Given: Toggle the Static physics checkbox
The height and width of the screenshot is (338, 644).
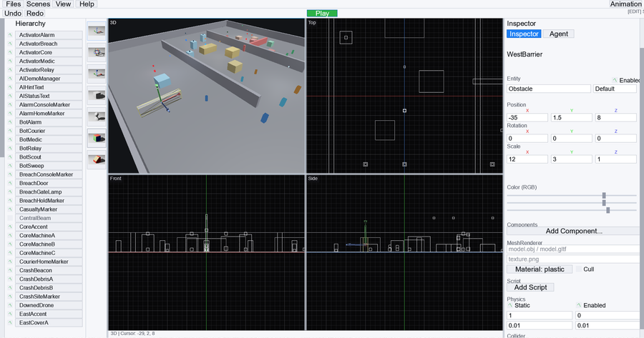Looking at the screenshot, I should click(510, 305).
